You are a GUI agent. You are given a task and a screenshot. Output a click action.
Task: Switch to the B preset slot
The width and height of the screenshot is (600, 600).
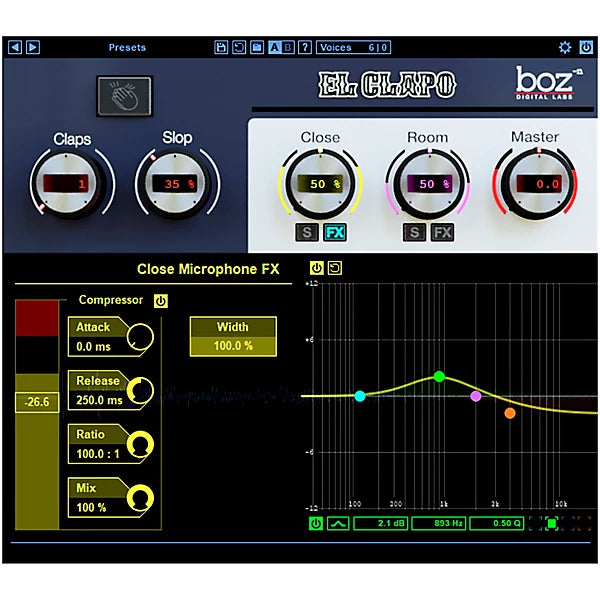289,47
